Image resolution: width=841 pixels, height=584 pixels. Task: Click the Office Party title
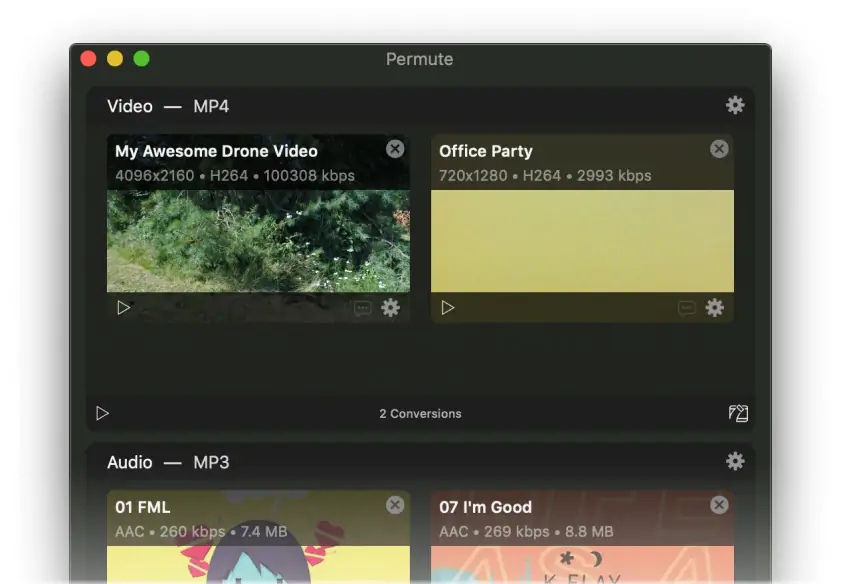click(x=486, y=151)
